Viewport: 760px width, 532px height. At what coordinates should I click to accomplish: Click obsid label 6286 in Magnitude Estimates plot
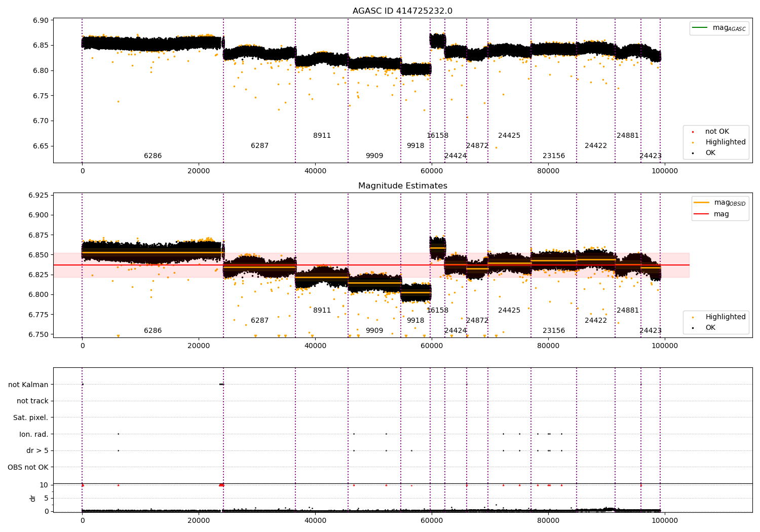tap(153, 331)
